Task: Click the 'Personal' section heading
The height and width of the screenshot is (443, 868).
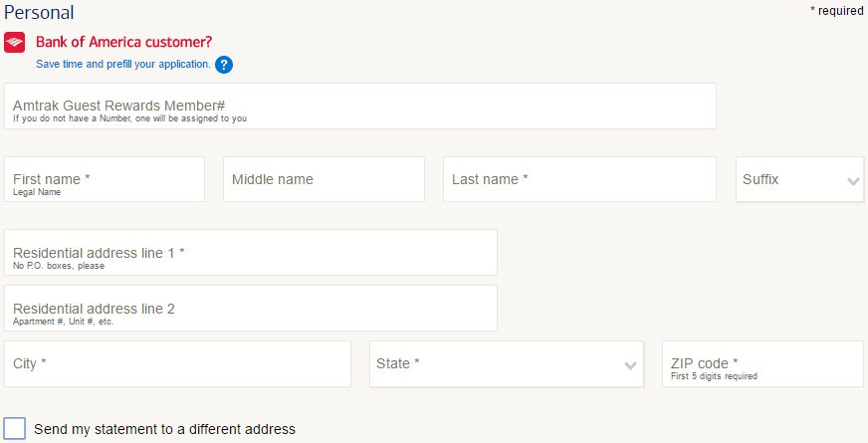Action: point(39,12)
